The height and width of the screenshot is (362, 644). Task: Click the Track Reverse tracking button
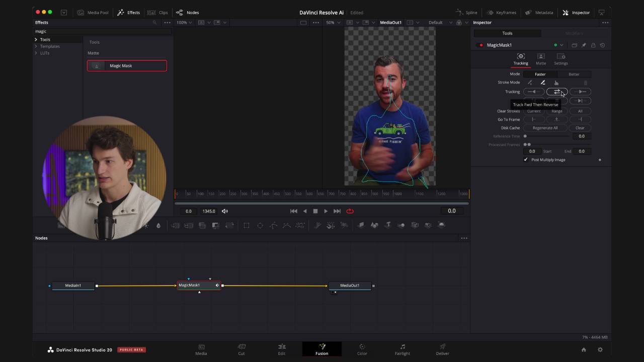[x=533, y=92]
